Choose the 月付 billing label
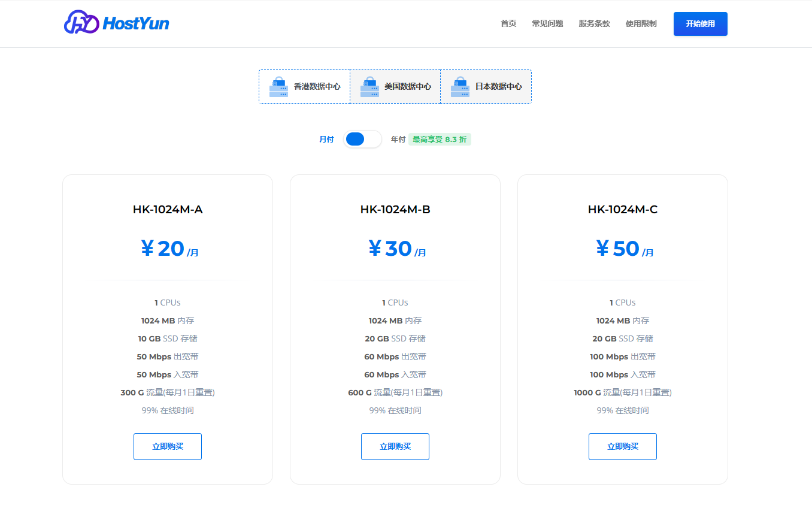The width and height of the screenshot is (812, 505). [326, 139]
